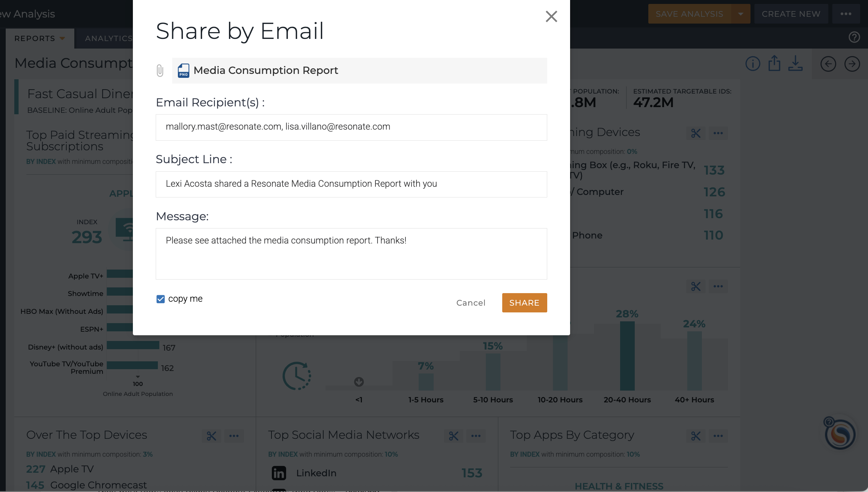Open the Save Analysis dropdown arrow
The width and height of the screenshot is (868, 492).
741,14
